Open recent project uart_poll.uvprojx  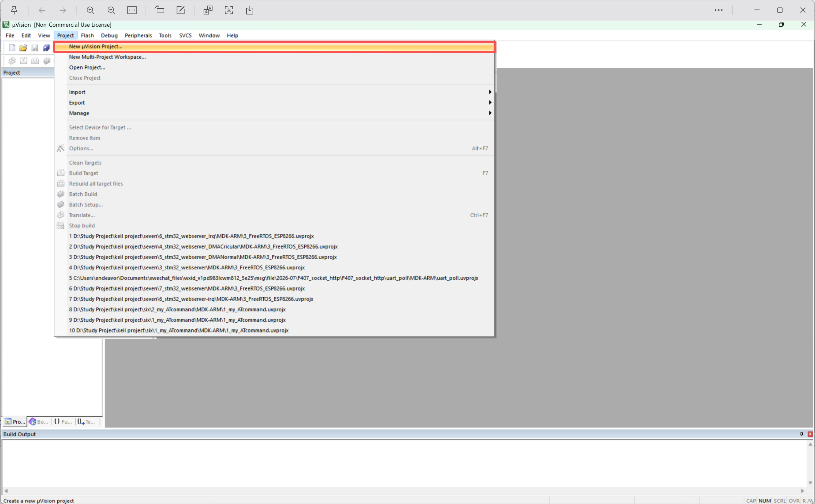point(274,278)
